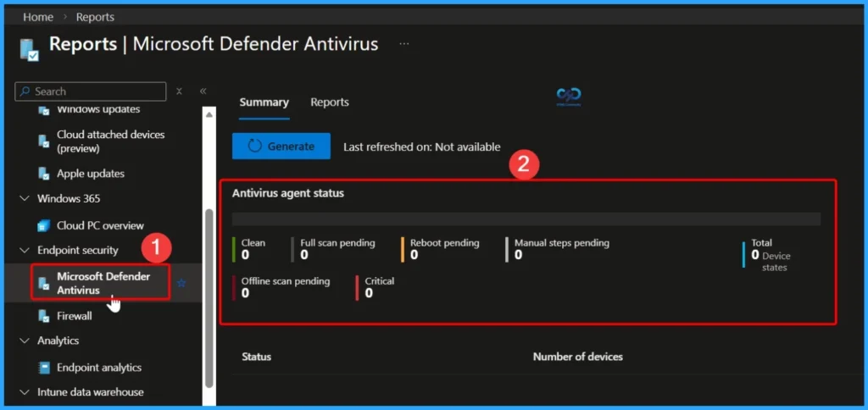The width and height of the screenshot is (868, 410).
Task: Select the Critical status count
Action: (x=369, y=293)
